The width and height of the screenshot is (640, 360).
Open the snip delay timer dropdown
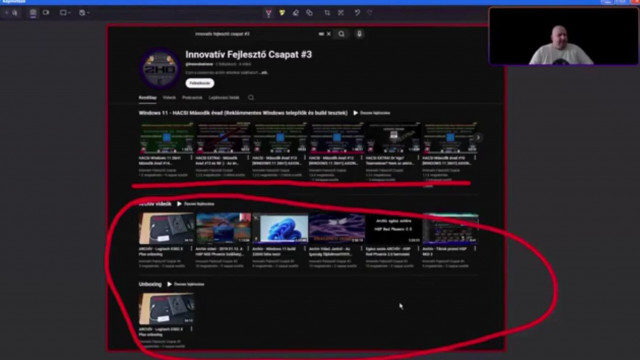84,13
